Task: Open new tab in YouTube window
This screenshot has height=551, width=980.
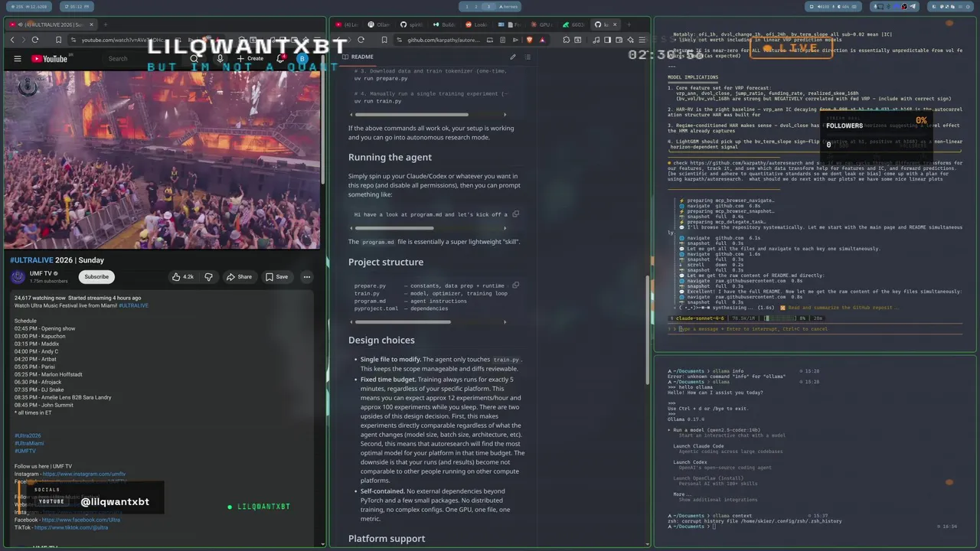Action: 105,24
